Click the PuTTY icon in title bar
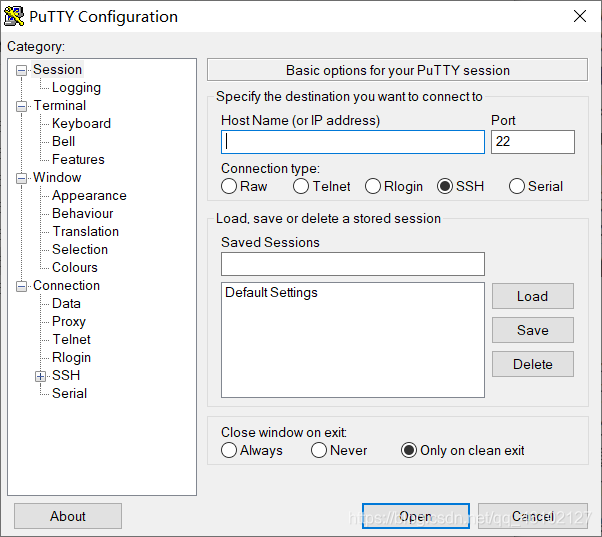This screenshot has height=537, width=602. (14, 17)
